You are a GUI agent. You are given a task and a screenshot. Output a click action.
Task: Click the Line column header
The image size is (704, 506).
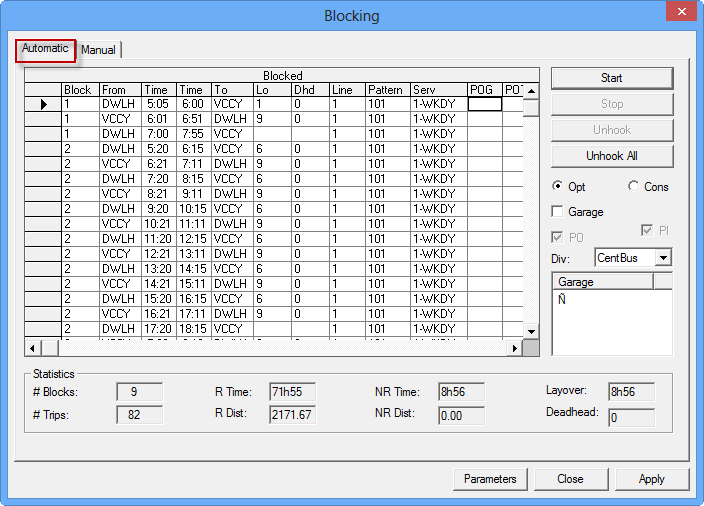(x=348, y=90)
